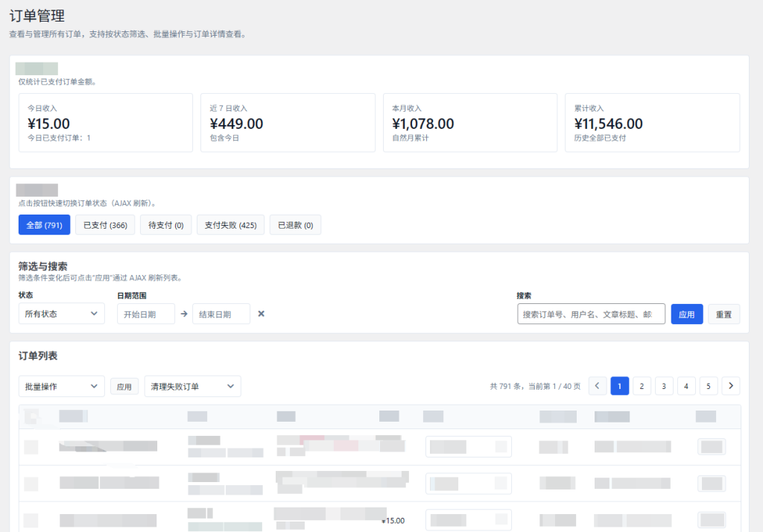
Task: Click the 结束日期 date field
Action: tap(221, 314)
